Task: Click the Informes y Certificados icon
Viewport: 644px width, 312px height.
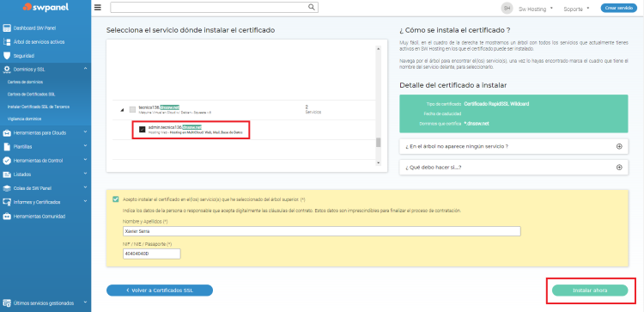Action: 6,202
